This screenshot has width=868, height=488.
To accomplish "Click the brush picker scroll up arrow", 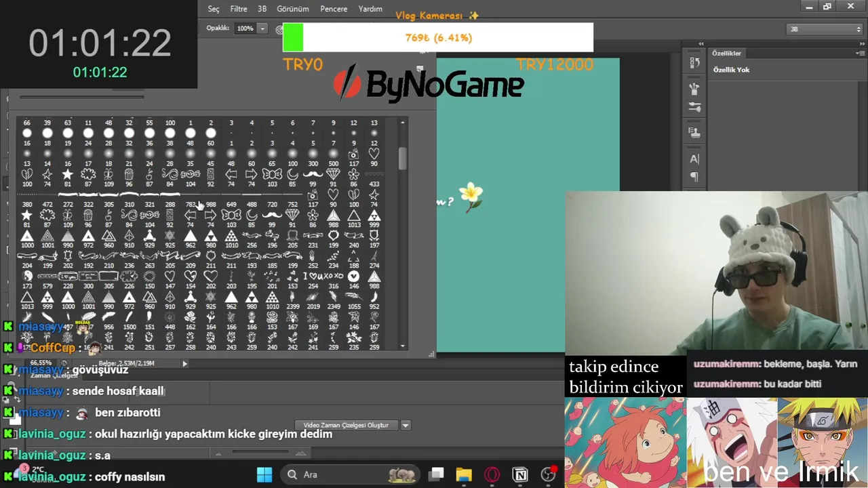I will [x=403, y=123].
